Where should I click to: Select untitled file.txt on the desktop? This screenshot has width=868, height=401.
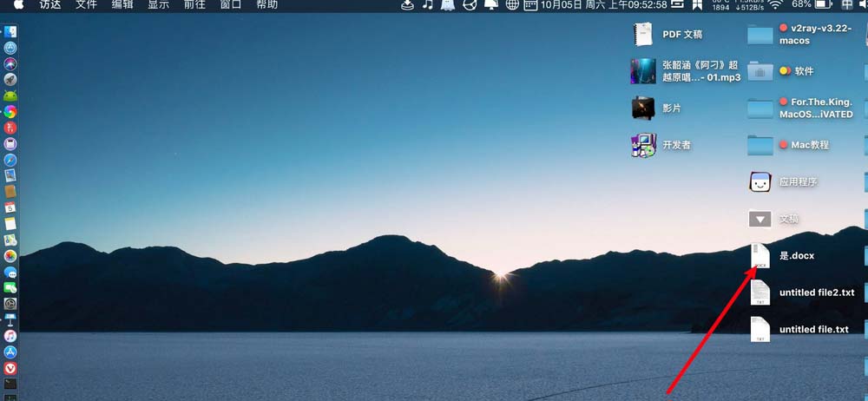[x=760, y=329]
